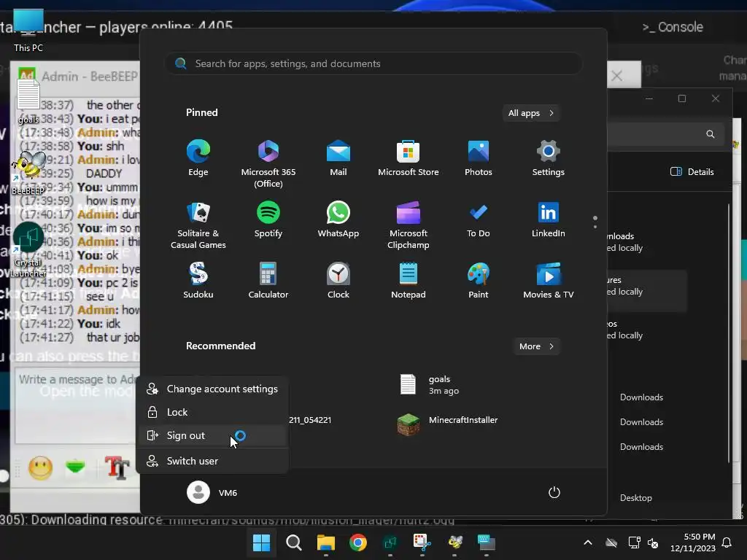Screen dimensions: 747x560
Task: Open the remote desktop taskbar icon
Action: 487,542
